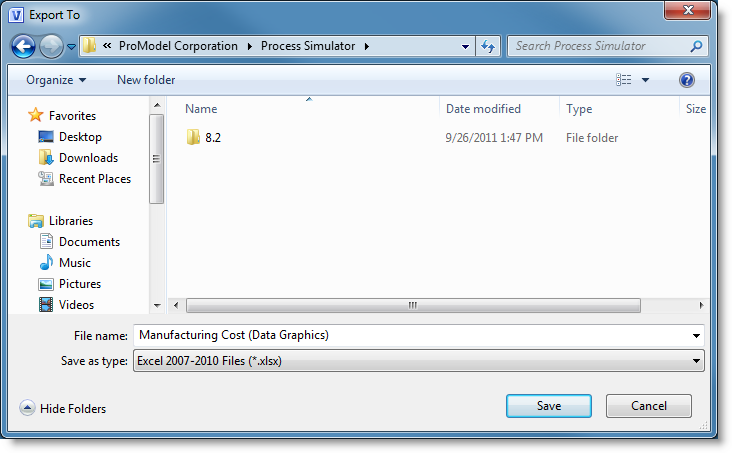This screenshot has height=453, width=732.
Task: Open the Save as type dropdown
Action: pos(419,361)
